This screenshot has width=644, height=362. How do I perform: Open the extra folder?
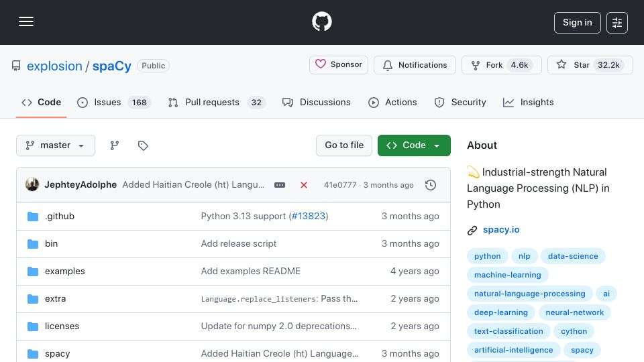tap(56, 299)
